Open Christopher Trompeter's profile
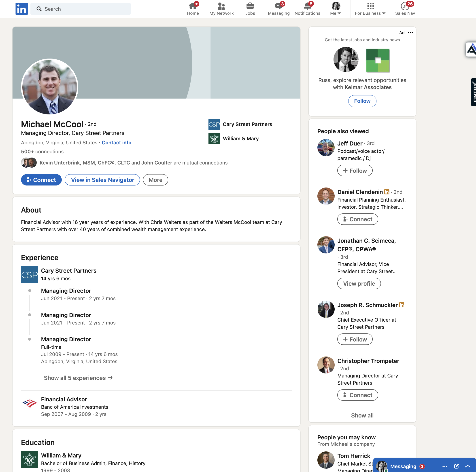 pyautogui.click(x=368, y=361)
